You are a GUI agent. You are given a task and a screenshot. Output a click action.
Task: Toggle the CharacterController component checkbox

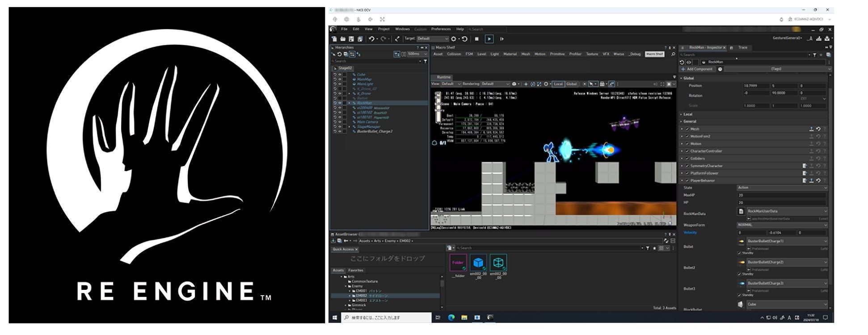687,151
